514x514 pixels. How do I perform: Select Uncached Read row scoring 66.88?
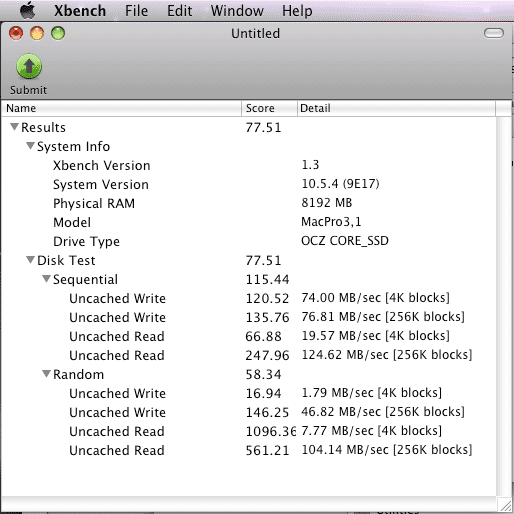pos(249,336)
